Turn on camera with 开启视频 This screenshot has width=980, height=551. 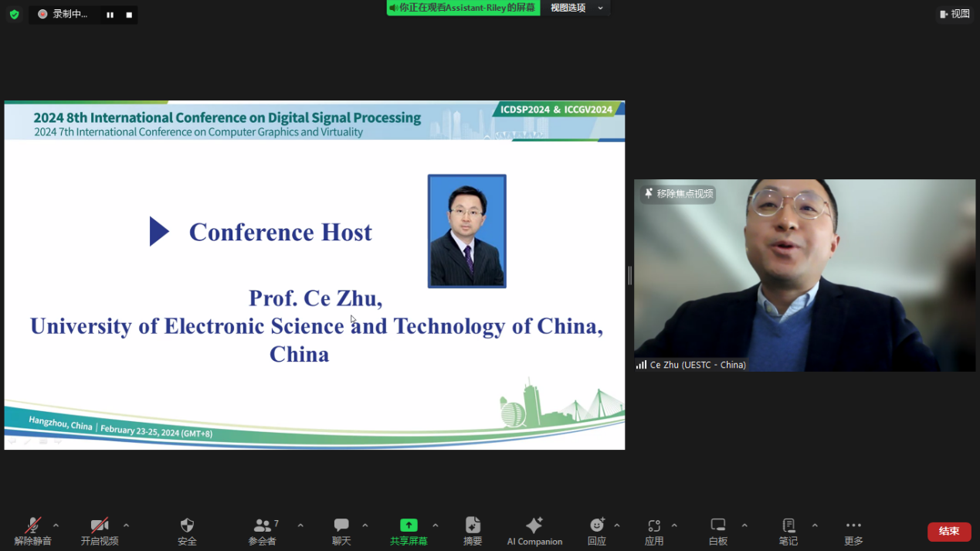[100, 532]
